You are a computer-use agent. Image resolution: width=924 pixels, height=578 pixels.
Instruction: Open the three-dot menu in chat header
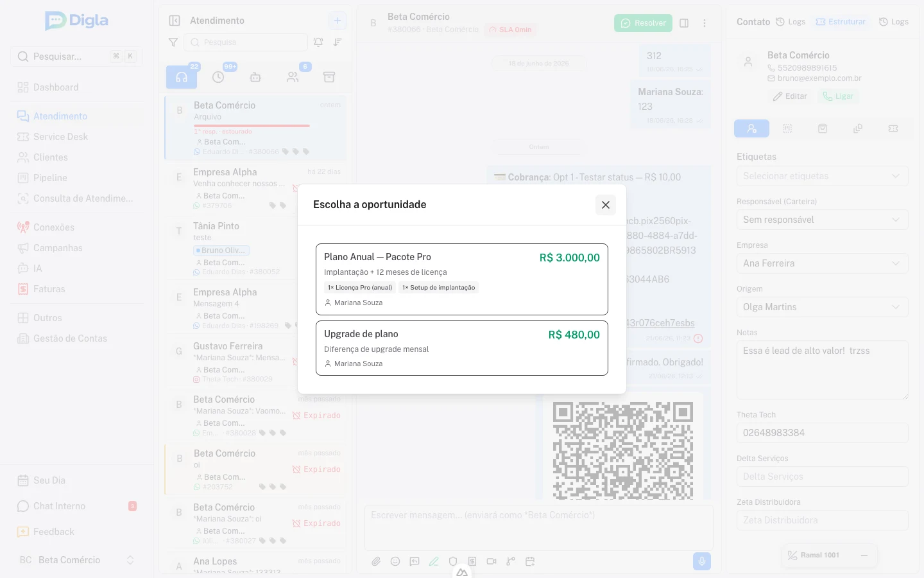click(x=705, y=23)
